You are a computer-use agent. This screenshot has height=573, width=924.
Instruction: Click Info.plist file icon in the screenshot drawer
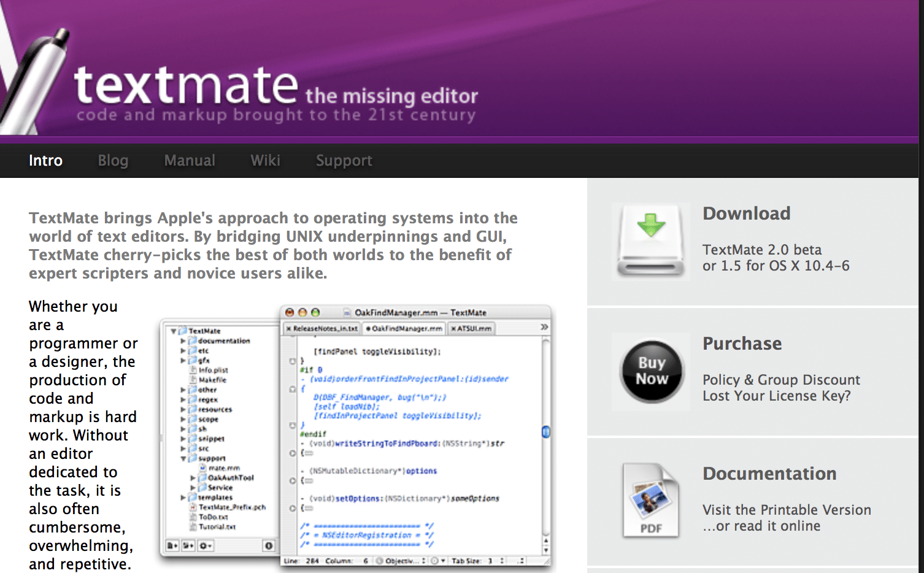pyautogui.click(x=193, y=370)
